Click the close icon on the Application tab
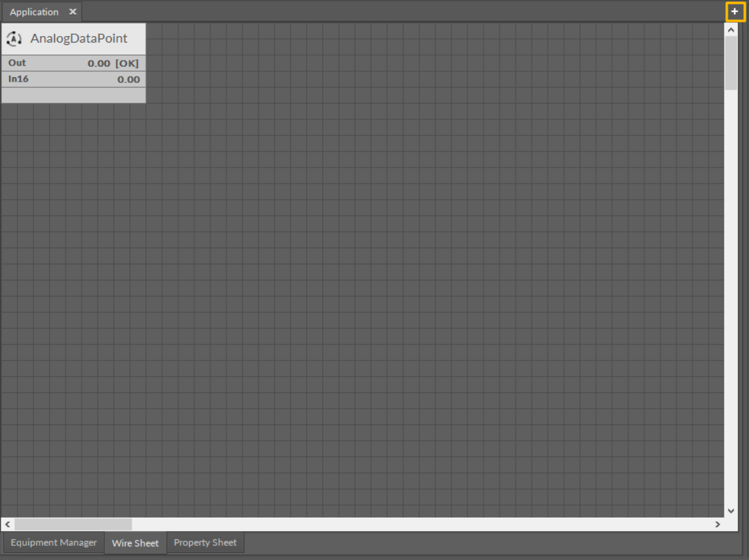 [x=73, y=12]
